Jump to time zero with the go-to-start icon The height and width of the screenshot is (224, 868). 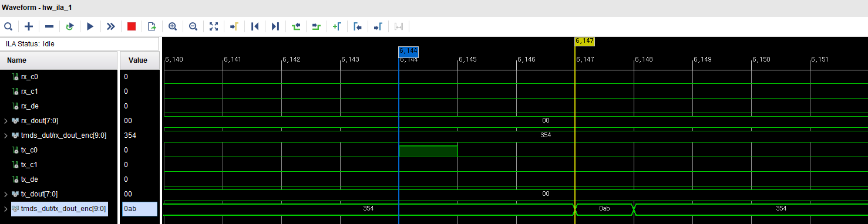[x=255, y=26]
